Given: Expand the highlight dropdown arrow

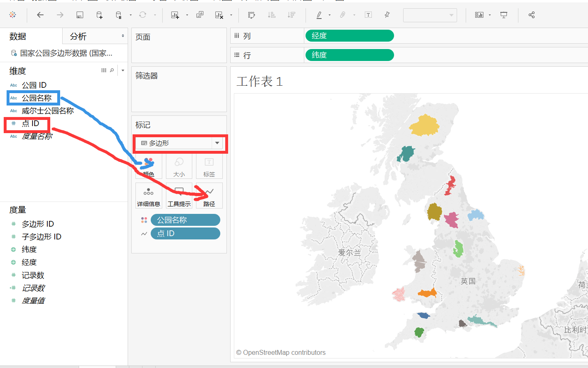Looking at the screenshot, I should (329, 15).
